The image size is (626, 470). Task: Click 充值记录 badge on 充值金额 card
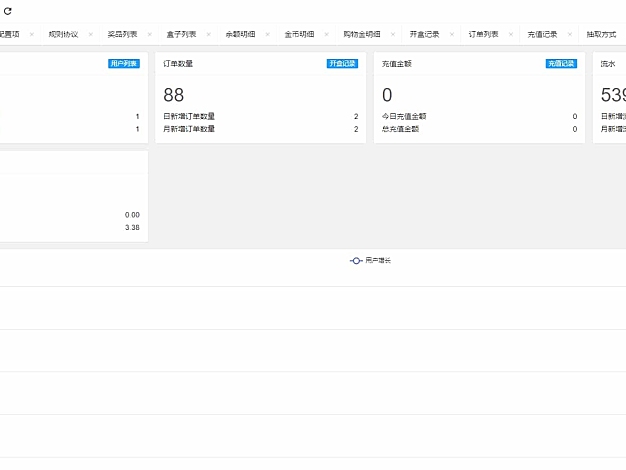pyautogui.click(x=561, y=64)
